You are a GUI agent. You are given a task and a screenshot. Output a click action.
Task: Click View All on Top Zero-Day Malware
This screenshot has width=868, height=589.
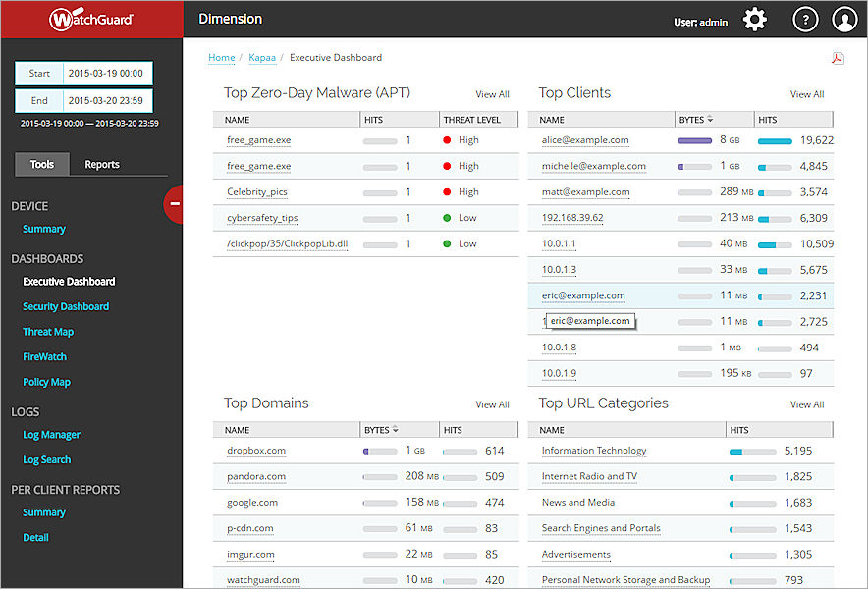[x=492, y=94]
